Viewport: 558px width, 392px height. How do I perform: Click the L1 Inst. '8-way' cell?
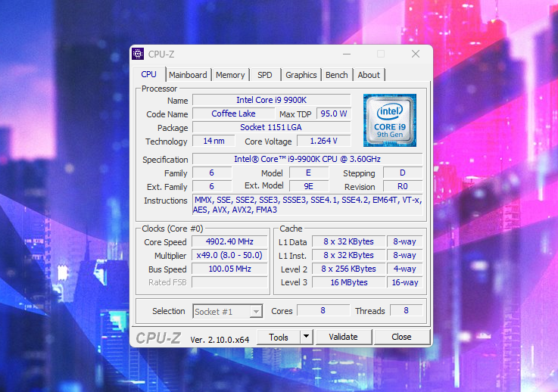pos(404,255)
